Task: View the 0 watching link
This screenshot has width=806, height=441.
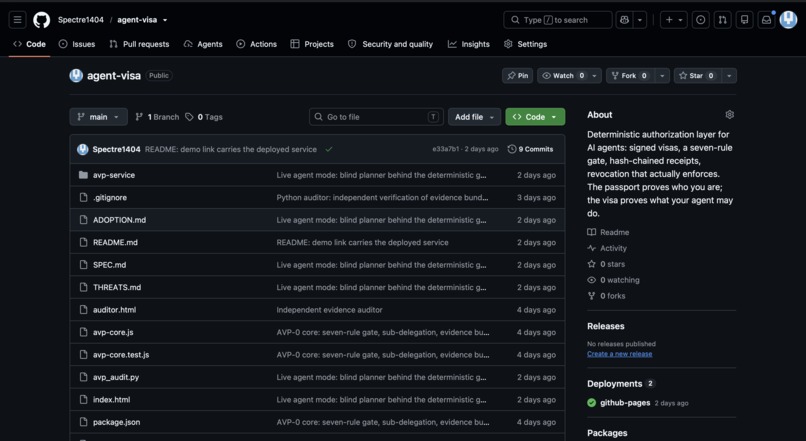Action: pyautogui.click(x=614, y=280)
